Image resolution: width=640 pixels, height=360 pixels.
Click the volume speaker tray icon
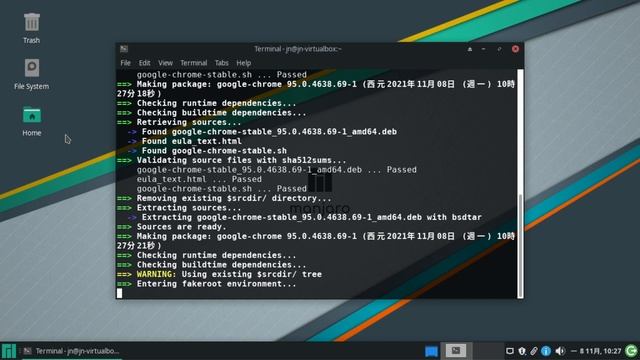point(560,351)
